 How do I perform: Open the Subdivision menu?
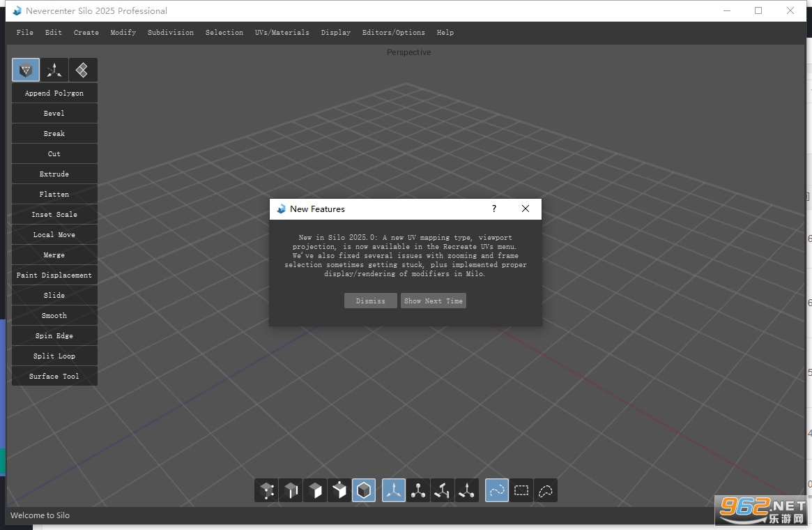[x=170, y=33]
